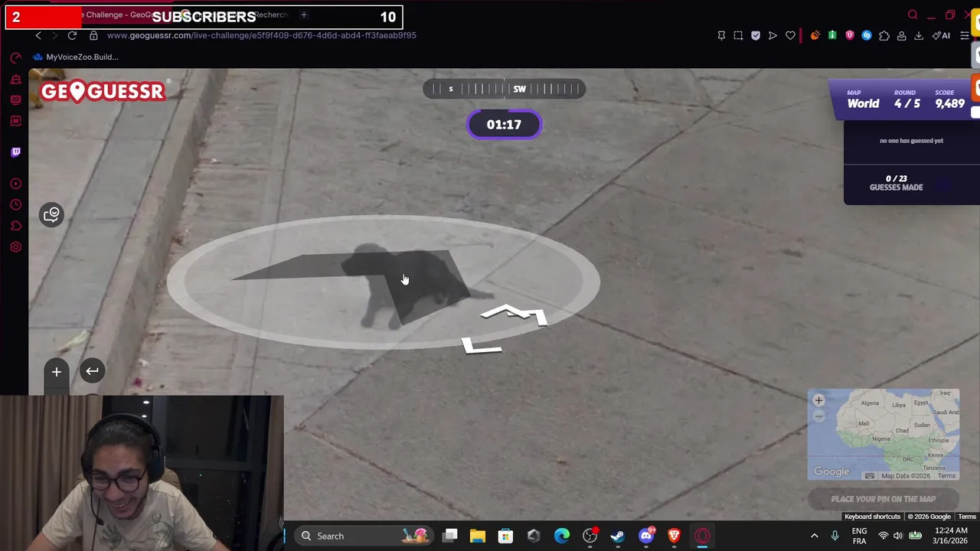This screenshot has height=551, width=980.
Task: Open the volume speaker tray icon
Action: point(898,536)
